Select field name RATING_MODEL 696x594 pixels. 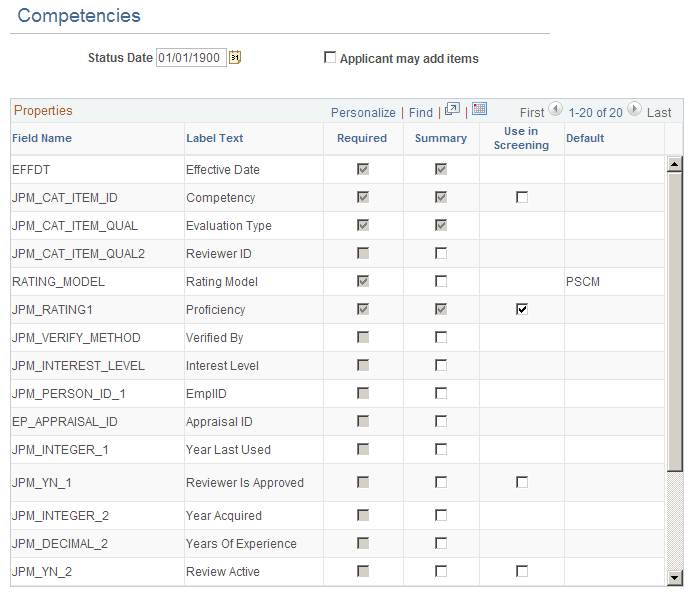pos(59,282)
